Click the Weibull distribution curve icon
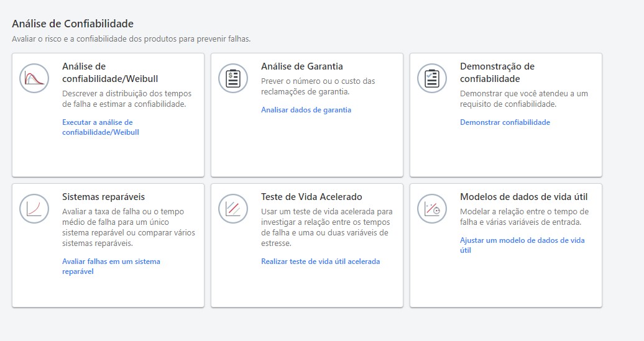 (34, 79)
